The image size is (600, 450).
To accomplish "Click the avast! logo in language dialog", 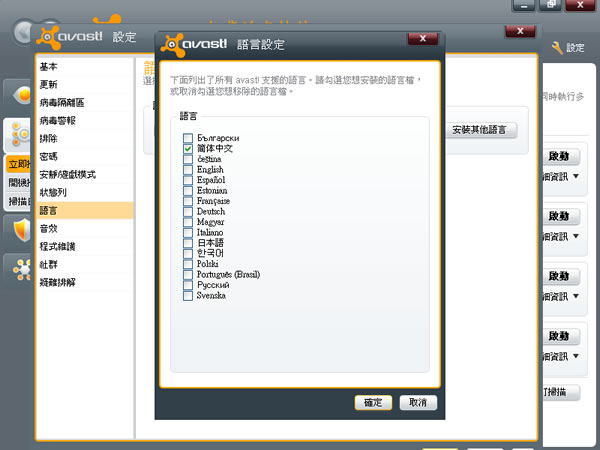I will (x=195, y=44).
